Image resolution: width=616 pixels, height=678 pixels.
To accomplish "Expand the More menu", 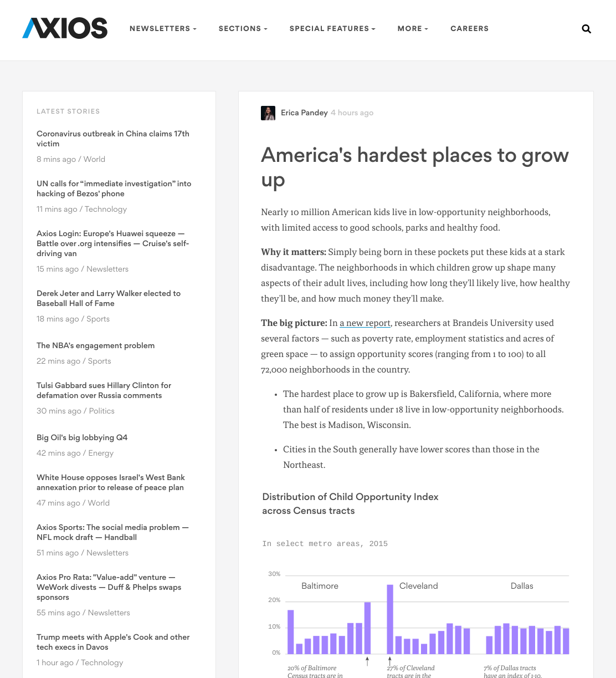I will 413,29.
